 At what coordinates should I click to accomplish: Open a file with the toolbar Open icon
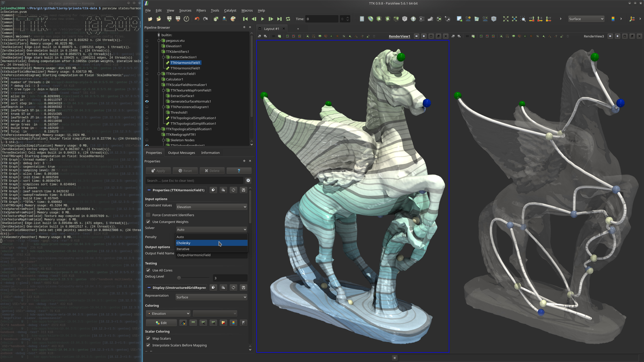click(150, 19)
